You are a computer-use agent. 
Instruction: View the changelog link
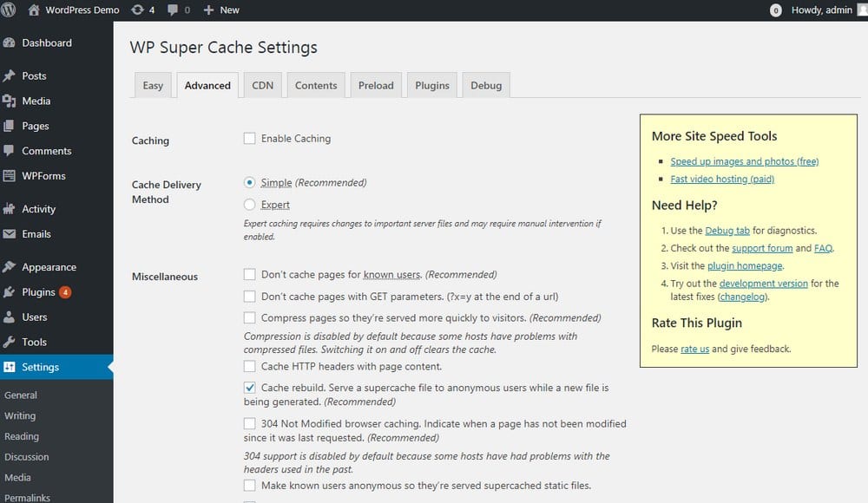click(742, 297)
